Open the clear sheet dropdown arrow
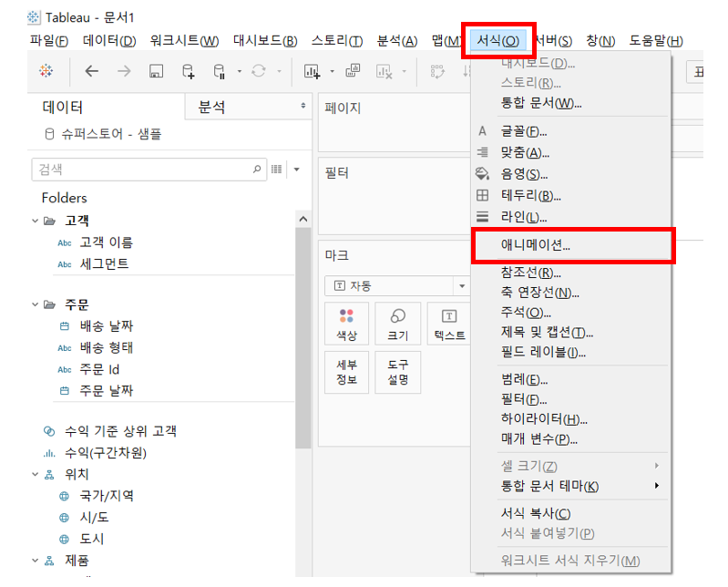Screen dimensions: 728x587 (x=404, y=71)
